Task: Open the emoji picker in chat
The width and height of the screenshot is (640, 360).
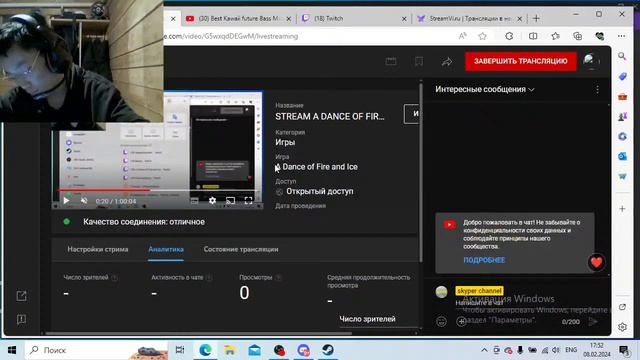Action: pyautogui.click(x=441, y=322)
